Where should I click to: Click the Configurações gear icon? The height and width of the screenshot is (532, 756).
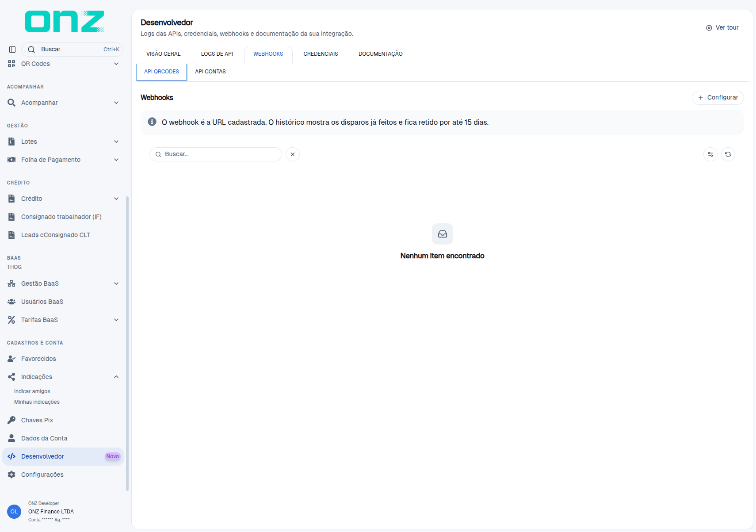click(11, 475)
